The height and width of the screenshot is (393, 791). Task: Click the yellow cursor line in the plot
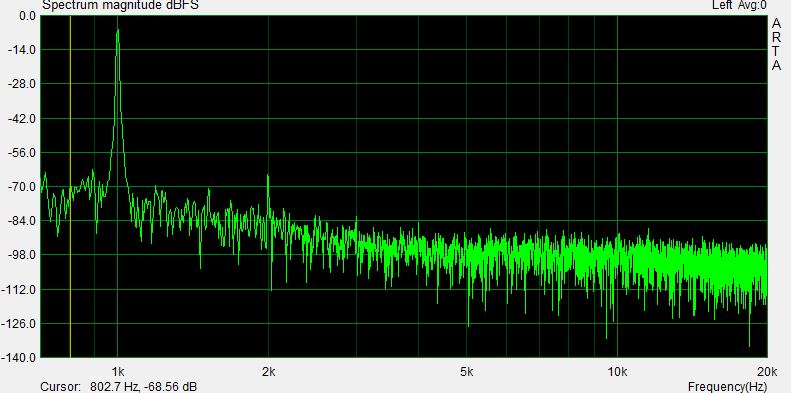[x=70, y=186]
